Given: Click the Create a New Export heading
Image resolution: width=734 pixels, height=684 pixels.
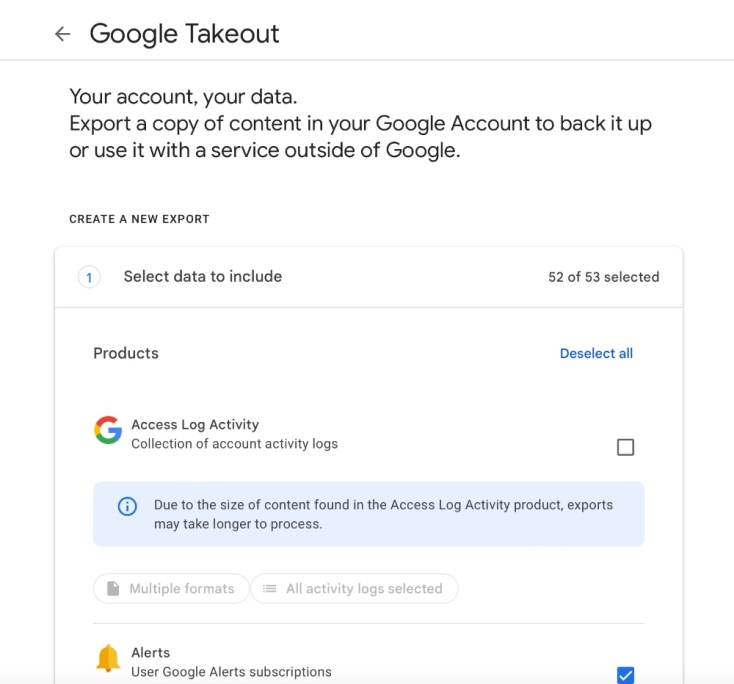Looking at the screenshot, I should (139, 219).
